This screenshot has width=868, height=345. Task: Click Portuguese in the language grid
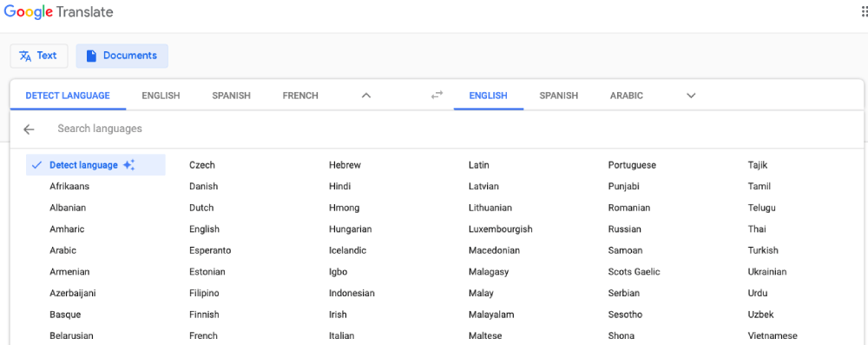point(632,165)
